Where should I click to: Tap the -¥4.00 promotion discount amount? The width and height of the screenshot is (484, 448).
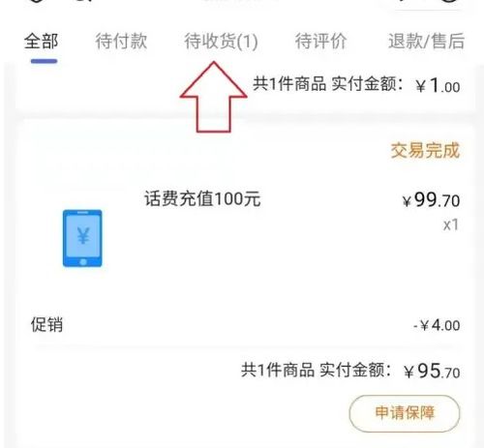[x=437, y=325]
